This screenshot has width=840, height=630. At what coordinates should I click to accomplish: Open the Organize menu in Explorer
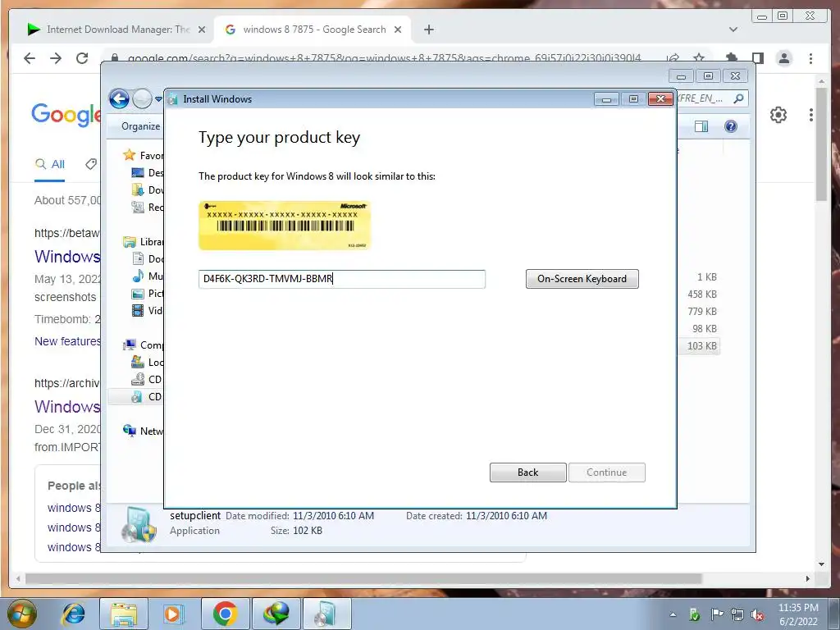coord(140,126)
